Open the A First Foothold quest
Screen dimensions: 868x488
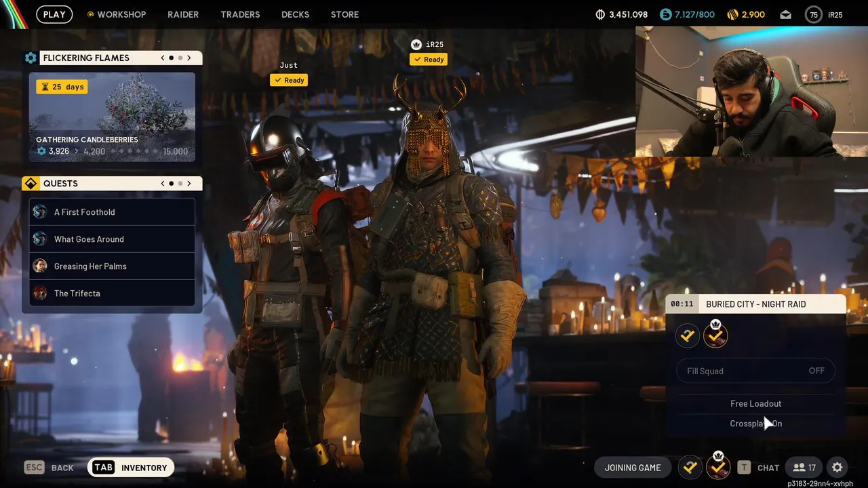(x=112, y=212)
